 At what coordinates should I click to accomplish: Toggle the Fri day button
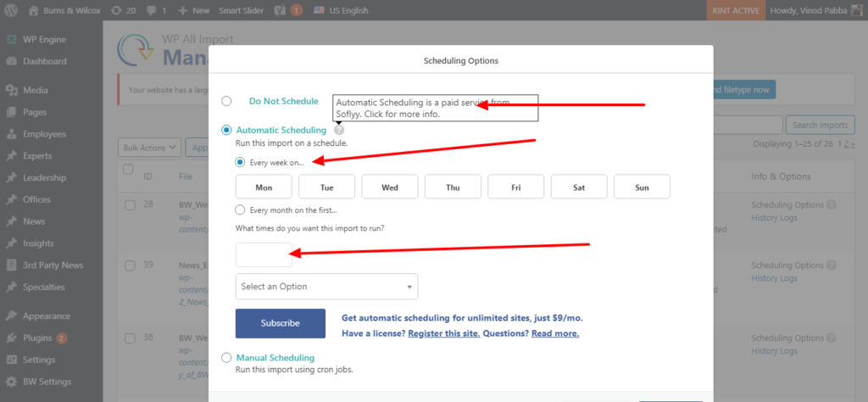tap(516, 187)
